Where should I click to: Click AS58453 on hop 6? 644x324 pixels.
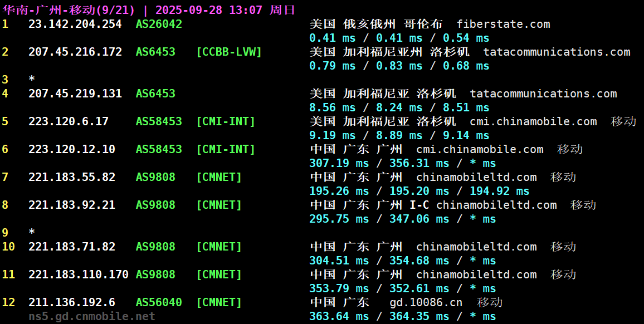click(x=159, y=149)
